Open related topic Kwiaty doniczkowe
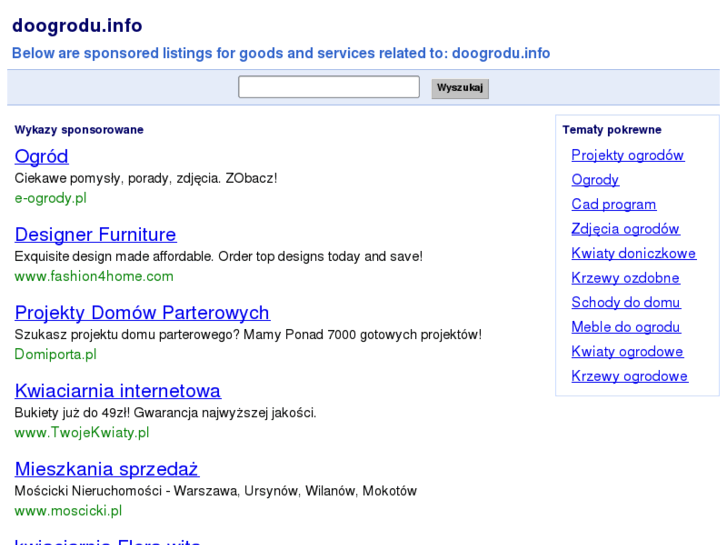 tap(634, 254)
